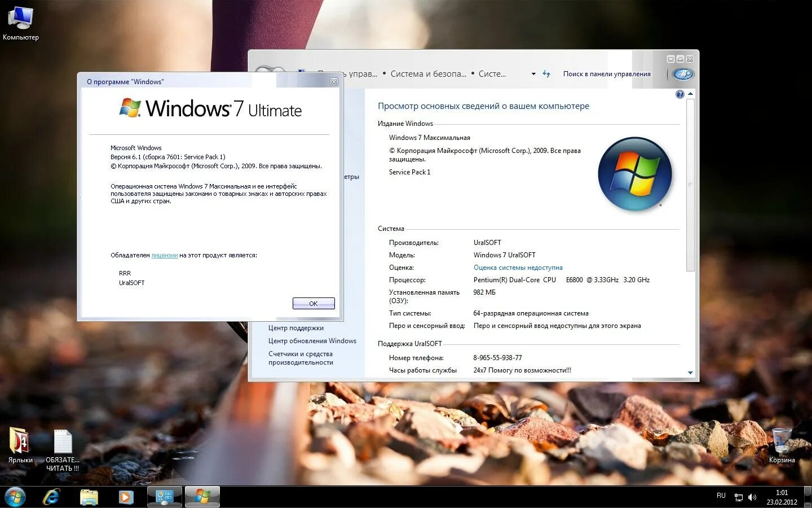Click OK in About Windows dialog
Screen dimensions: 812x508
click(314, 304)
